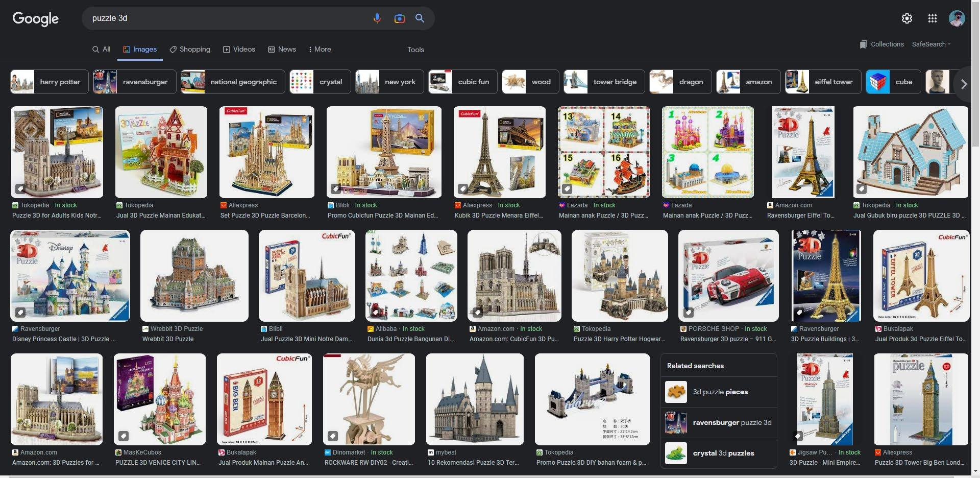Viewport: 980px width, 478px height.
Task: Click product tag icon on Cubicfun promo image
Action: (x=336, y=189)
